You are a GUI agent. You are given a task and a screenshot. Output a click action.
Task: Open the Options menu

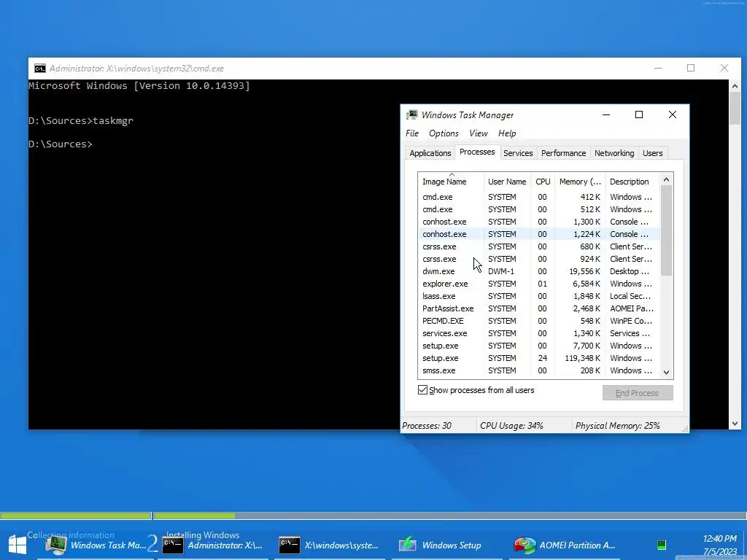pos(444,133)
